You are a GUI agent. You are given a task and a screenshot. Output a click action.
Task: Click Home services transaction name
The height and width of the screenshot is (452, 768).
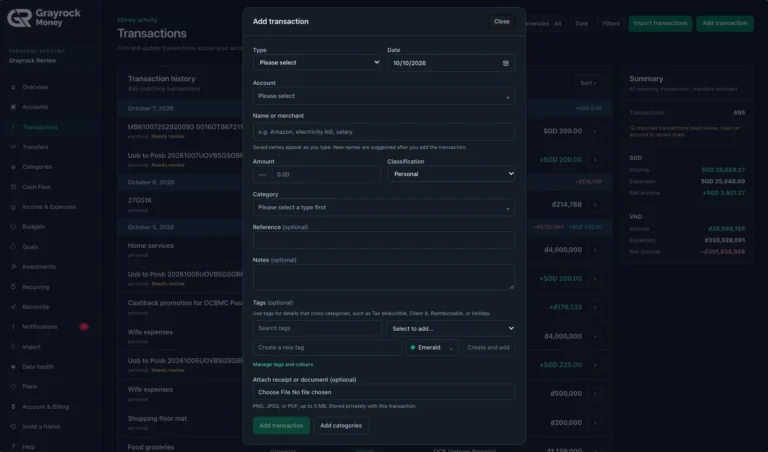(x=150, y=246)
